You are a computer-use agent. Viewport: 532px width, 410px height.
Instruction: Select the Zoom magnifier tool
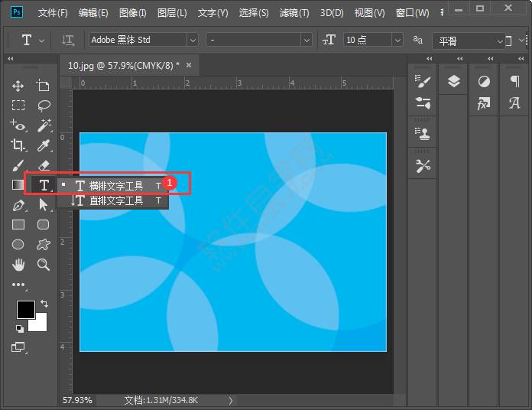pos(44,265)
